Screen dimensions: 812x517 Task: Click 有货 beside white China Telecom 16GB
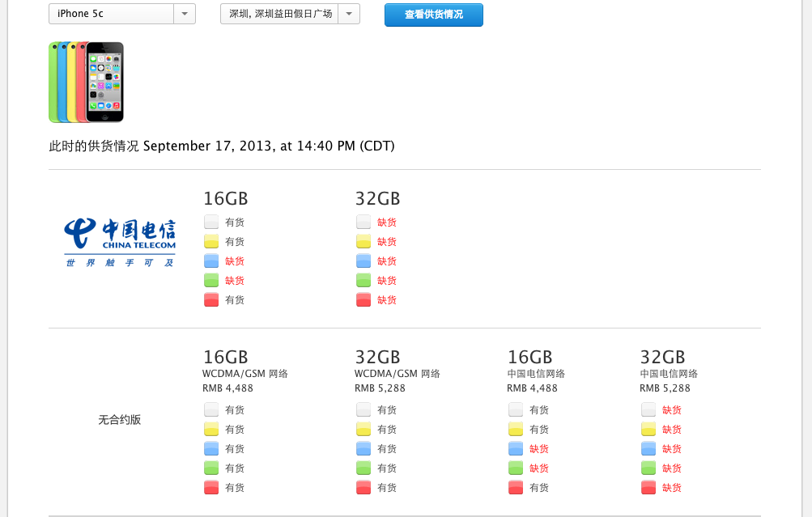click(235, 222)
